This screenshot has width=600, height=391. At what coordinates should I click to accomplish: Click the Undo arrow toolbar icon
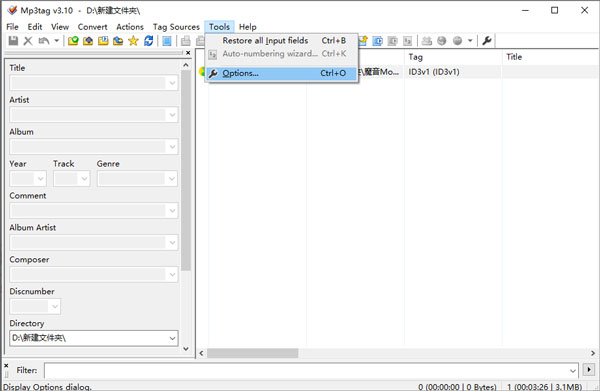click(44, 41)
